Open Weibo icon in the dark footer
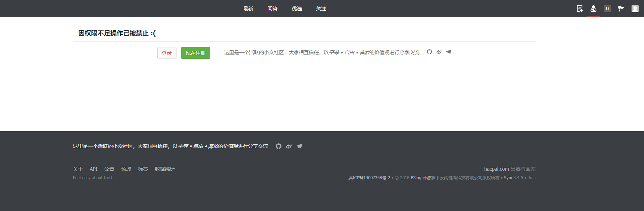 [x=289, y=146]
